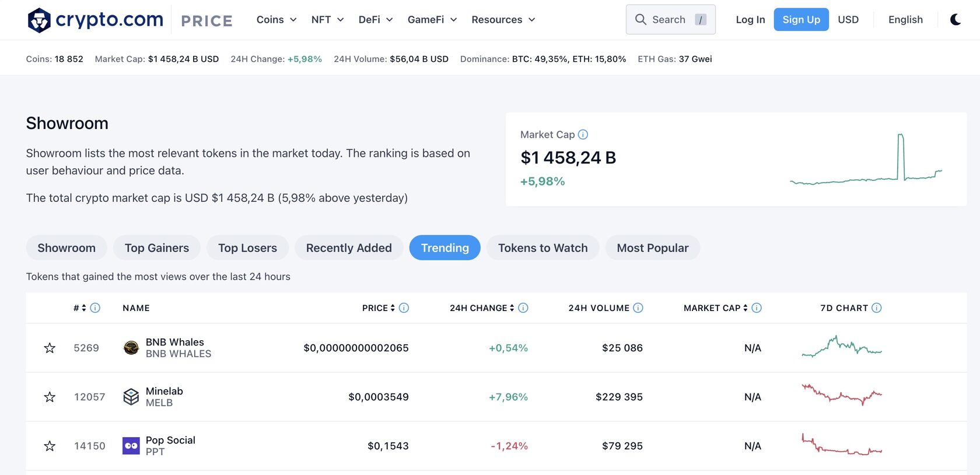
Task: Open Recently Added tab
Action: click(x=349, y=248)
